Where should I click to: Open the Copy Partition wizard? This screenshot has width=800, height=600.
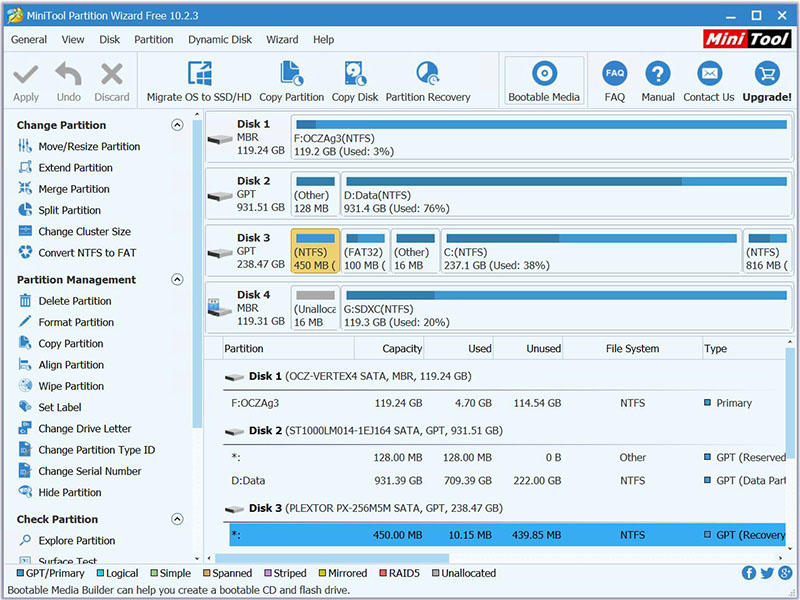point(291,75)
